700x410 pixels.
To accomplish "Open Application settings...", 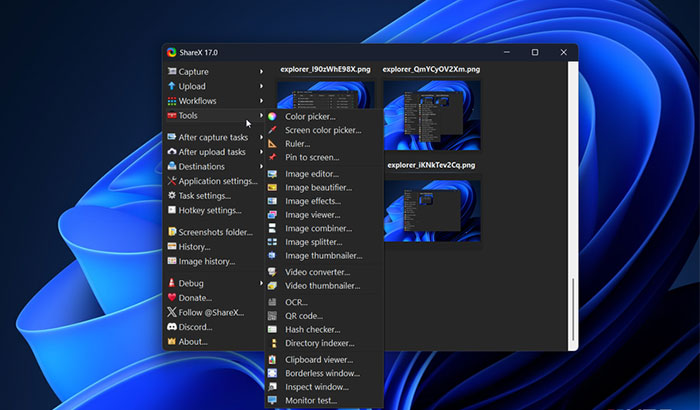I will pos(215,181).
